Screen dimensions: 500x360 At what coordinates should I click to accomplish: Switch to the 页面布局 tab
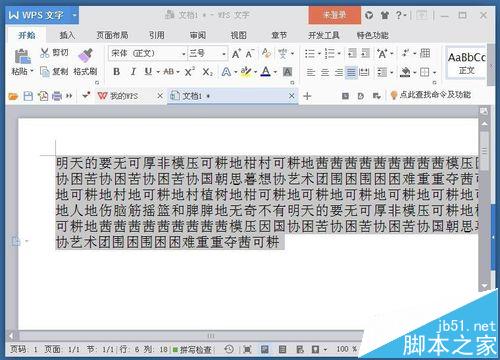[x=112, y=35]
